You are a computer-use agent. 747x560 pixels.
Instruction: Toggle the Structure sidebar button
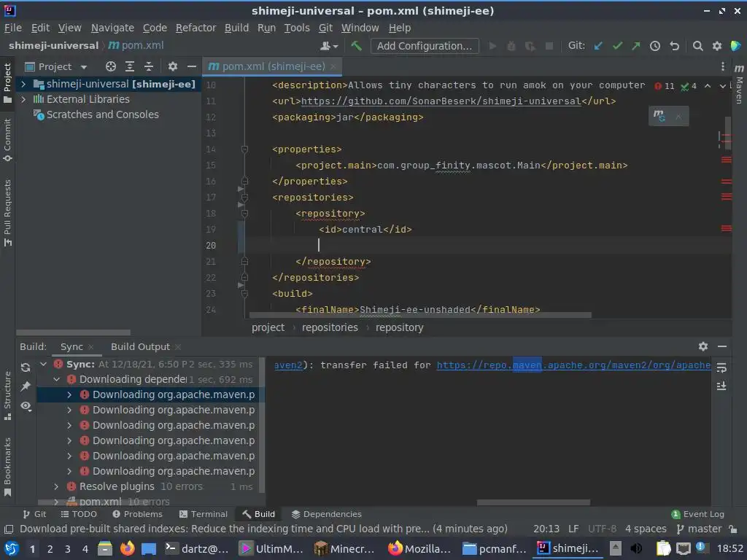[x=7, y=396]
